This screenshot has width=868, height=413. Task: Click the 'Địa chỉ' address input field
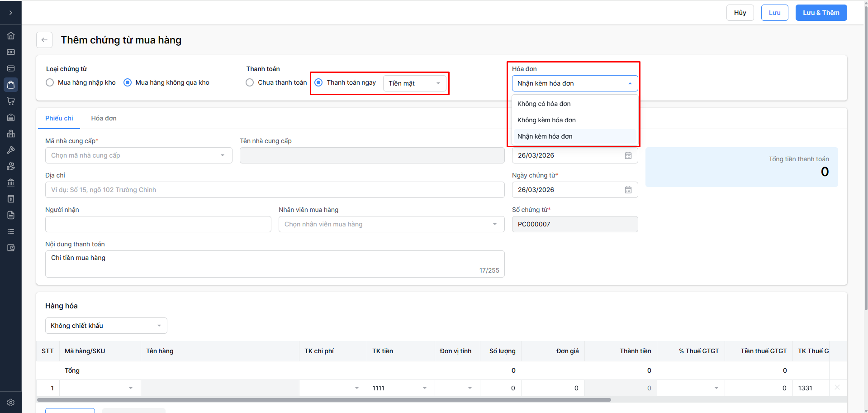pyautogui.click(x=275, y=190)
